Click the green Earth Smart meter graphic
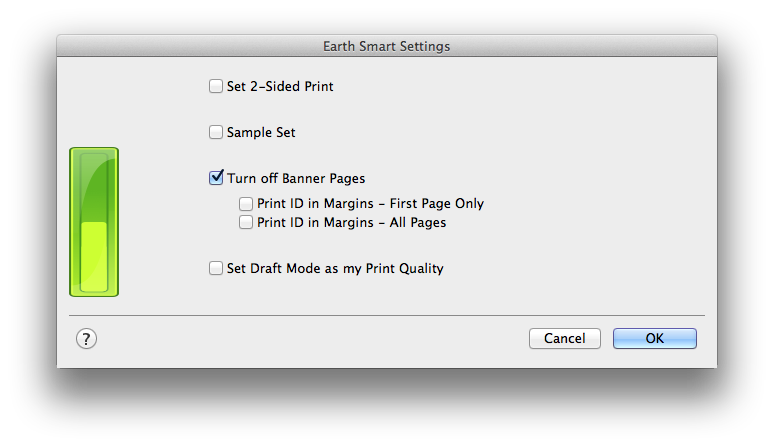Viewport: 774px width, 447px height. pyautogui.click(x=94, y=222)
